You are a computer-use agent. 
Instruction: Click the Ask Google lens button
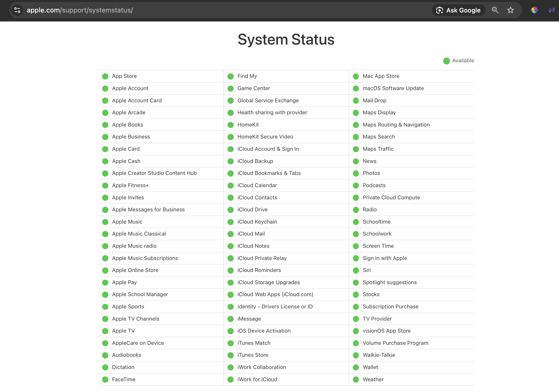click(x=459, y=10)
